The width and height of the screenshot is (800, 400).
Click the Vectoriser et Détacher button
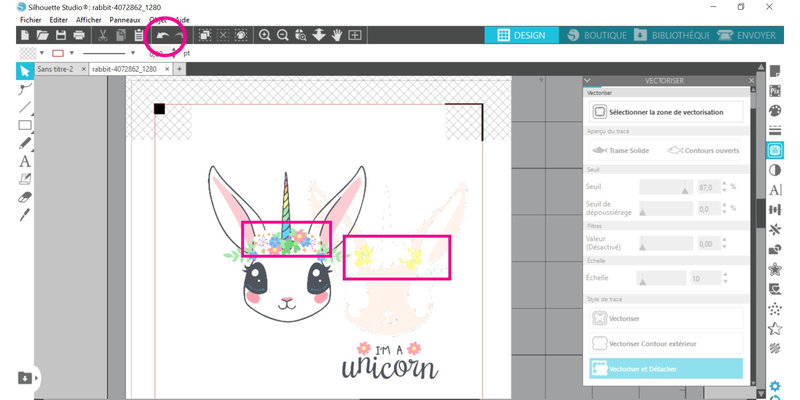click(x=666, y=369)
